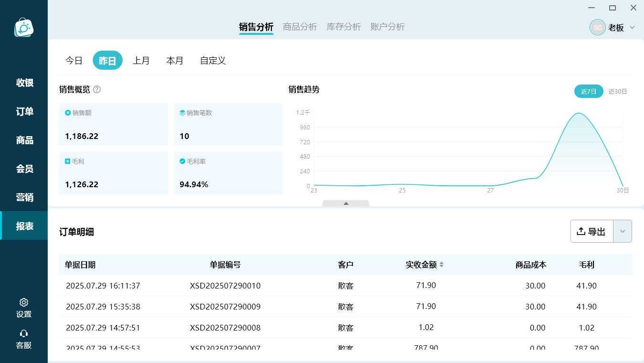Choose 自定义 date range filter
The image size is (644, 363).
click(x=213, y=61)
